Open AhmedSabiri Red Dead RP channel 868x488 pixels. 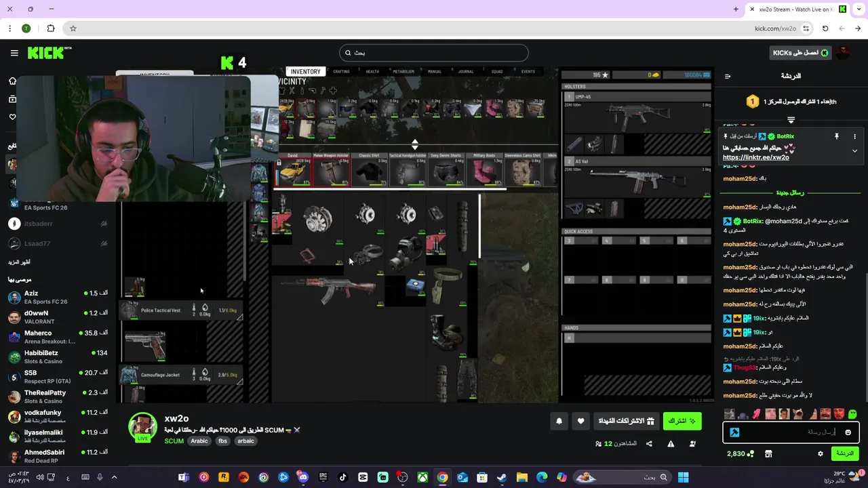58,455
